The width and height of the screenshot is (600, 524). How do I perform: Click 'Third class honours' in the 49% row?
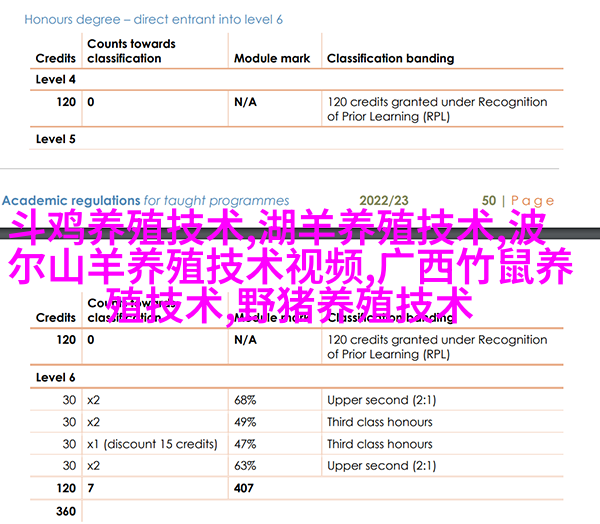pyautogui.click(x=380, y=422)
